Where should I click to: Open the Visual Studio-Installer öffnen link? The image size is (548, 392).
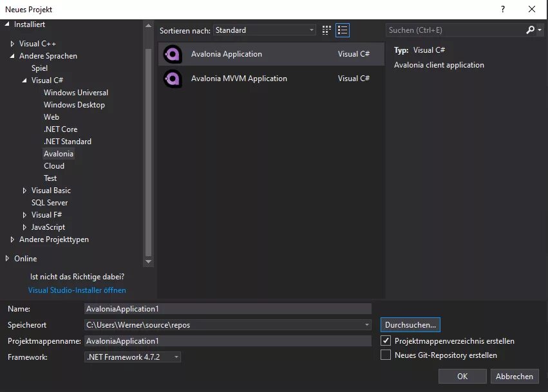click(x=77, y=290)
